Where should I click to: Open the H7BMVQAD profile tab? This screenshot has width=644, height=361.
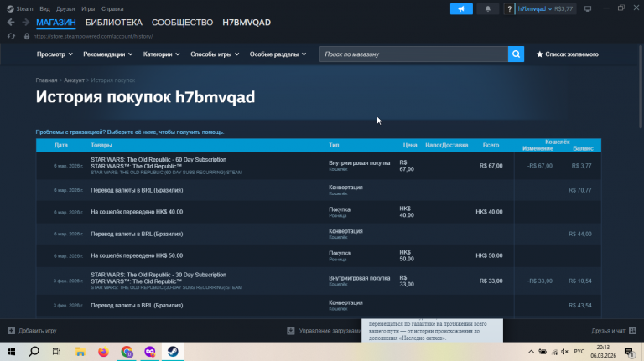pyautogui.click(x=247, y=23)
